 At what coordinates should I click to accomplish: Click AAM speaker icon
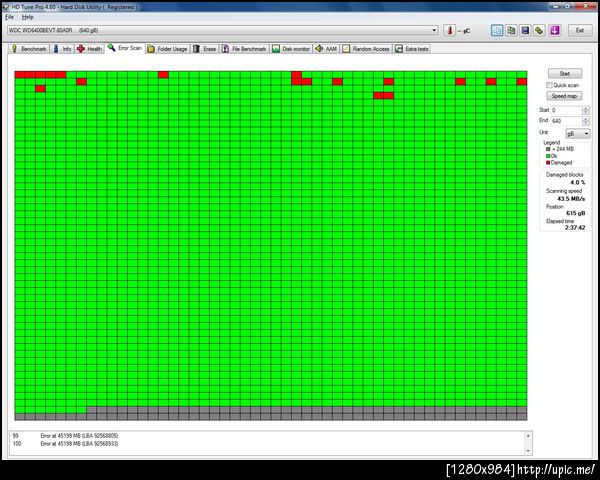tap(319, 49)
